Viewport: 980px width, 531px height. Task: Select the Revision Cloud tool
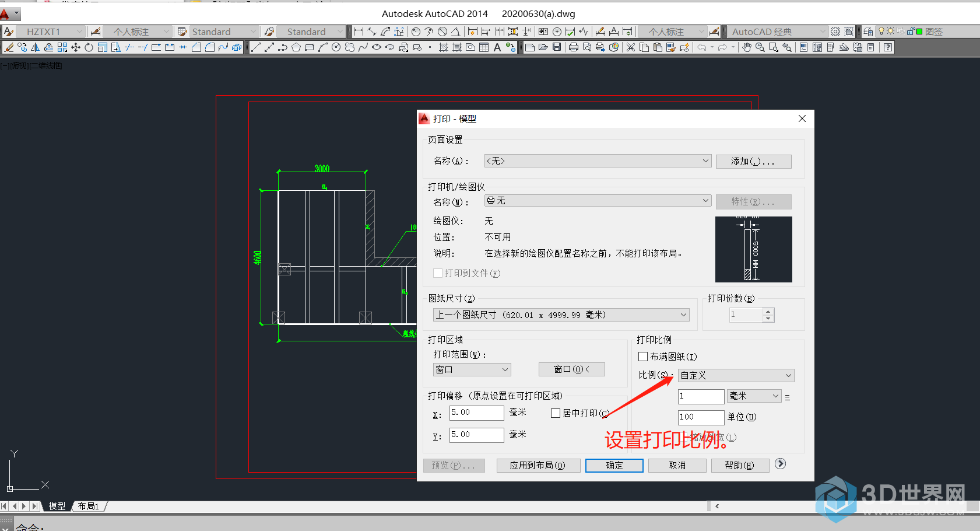click(350, 47)
